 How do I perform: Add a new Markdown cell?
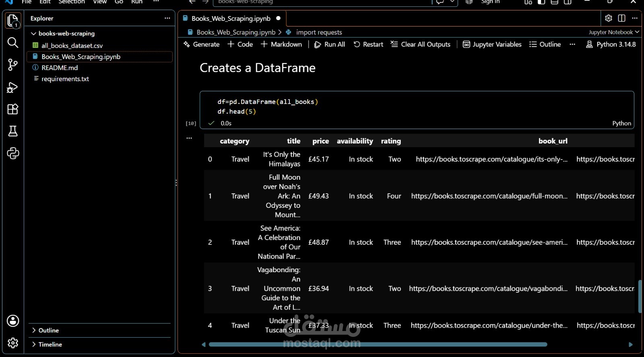[x=281, y=44]
